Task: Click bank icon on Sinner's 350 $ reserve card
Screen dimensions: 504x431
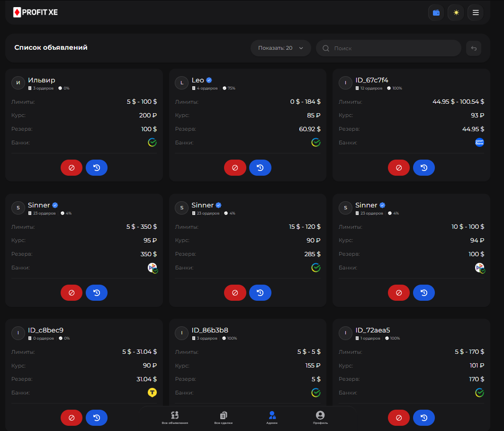Action: coord(153,268)
